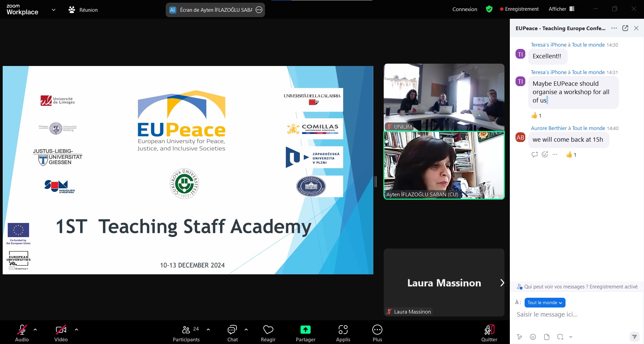644x344 pixels.
Task: Send chat message with arrow button
Action: [634, 336]
